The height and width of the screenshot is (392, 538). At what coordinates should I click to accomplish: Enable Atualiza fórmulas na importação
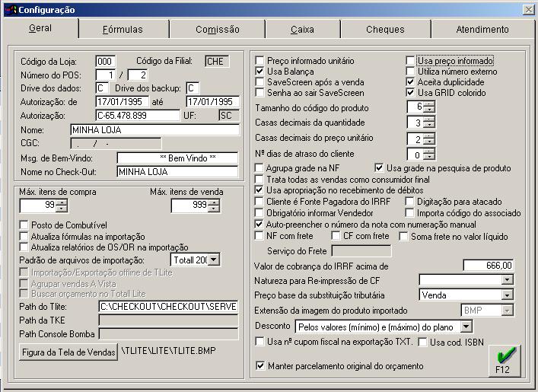24,237
